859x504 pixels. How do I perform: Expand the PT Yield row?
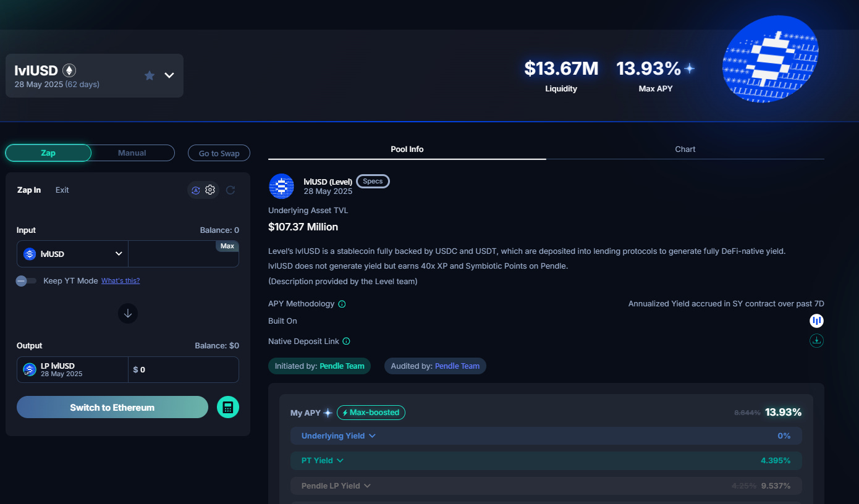pos(546,460)
